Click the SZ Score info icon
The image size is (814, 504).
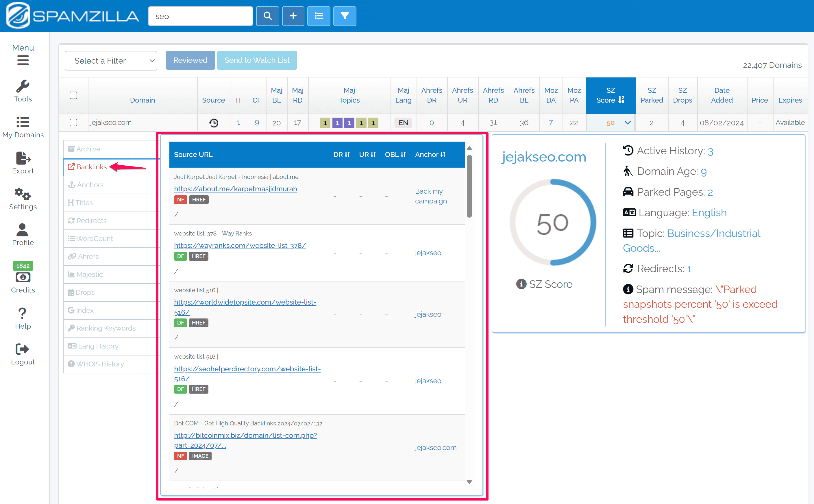[x=521, y=284]
